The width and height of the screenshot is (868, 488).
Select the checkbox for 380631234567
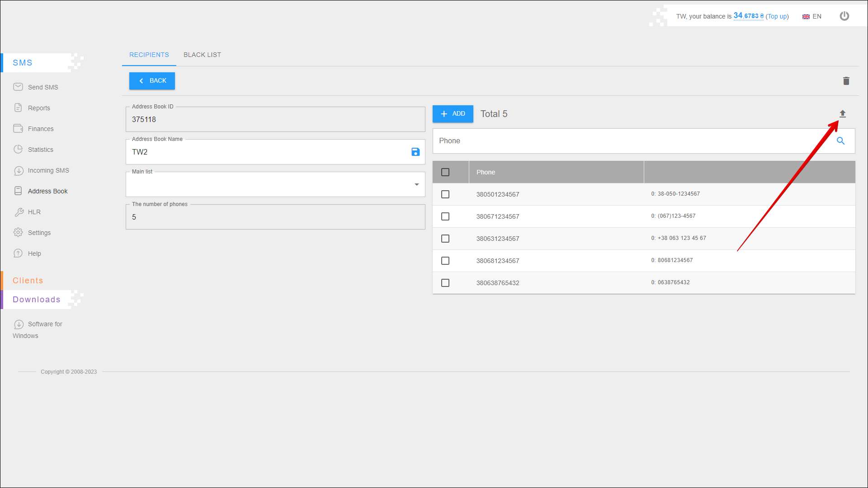(445, 239)
